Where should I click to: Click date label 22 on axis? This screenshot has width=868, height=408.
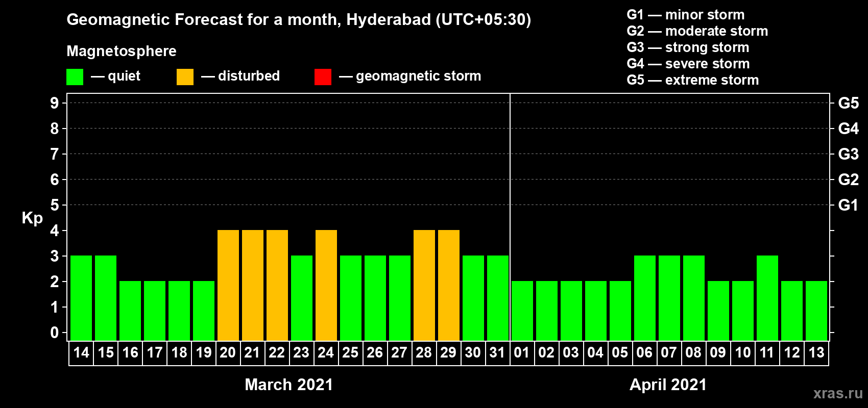pyautogui.click(x=277, y=352)
